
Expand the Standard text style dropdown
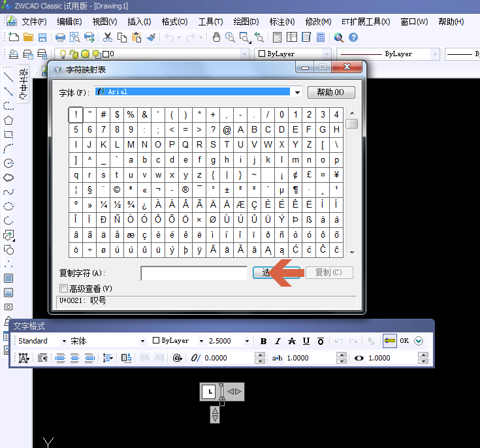point(64,341)
